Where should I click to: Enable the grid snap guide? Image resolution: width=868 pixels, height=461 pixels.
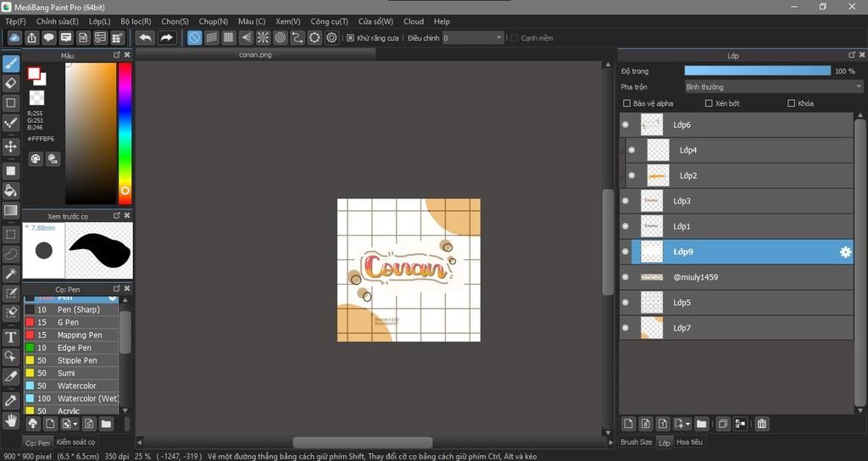[229, 37]
